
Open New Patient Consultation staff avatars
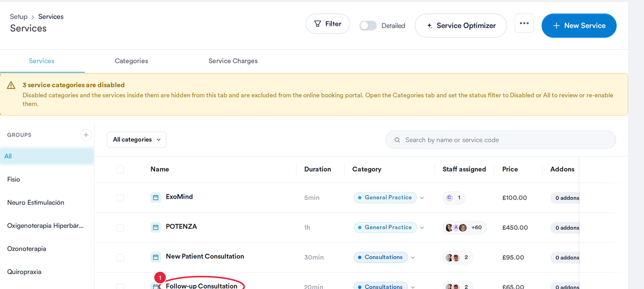[x=457, y=258]
